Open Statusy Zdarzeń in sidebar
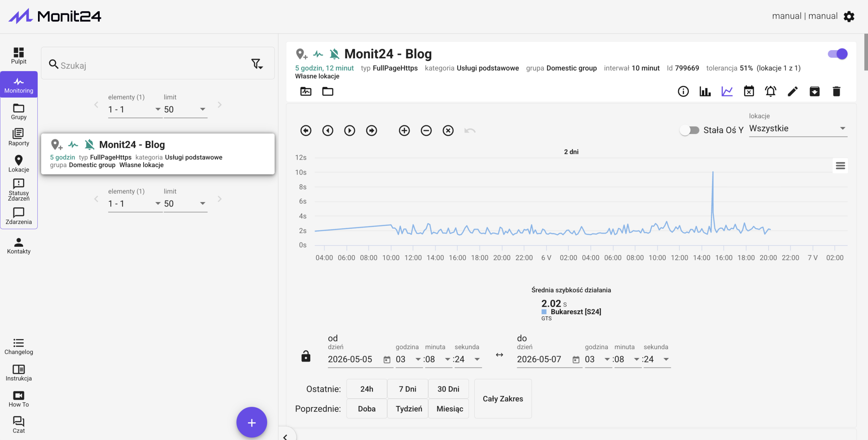The width and height of the screenshot is (868, 440). click(x=19, y=190)
